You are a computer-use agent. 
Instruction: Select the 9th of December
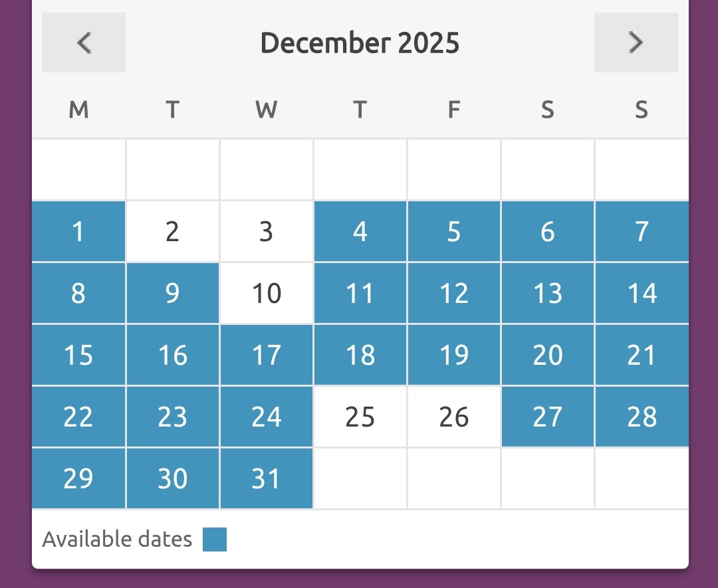point(173,293)
